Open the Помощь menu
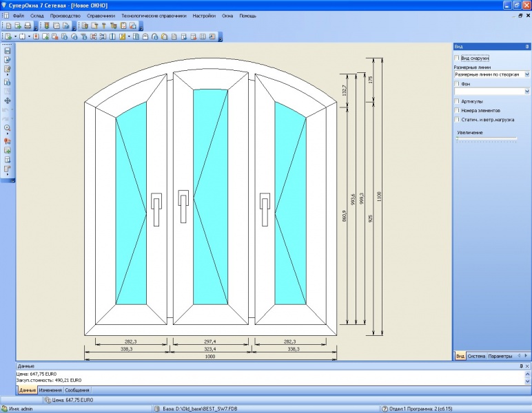 click(248, 16)
